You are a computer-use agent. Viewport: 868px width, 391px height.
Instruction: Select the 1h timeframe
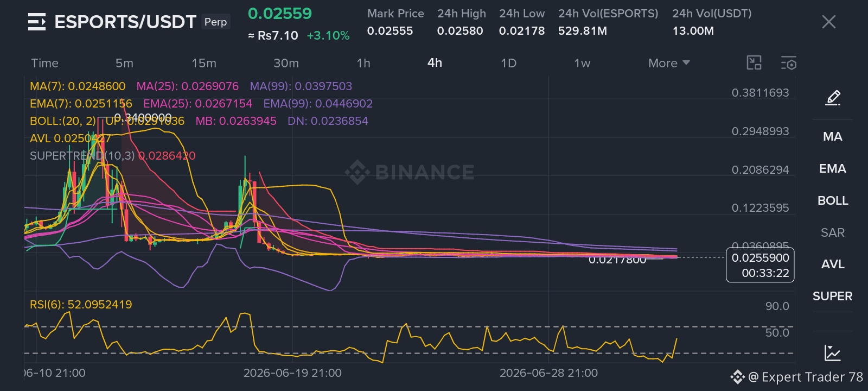363,63
